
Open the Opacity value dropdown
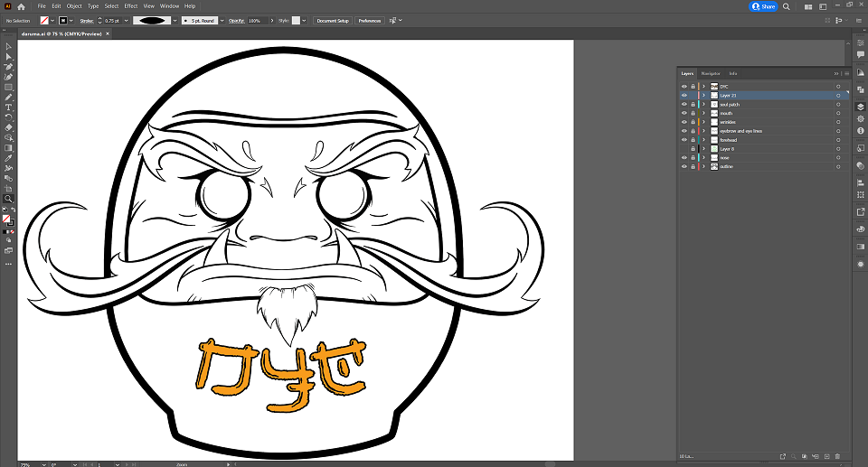pyautogui.click(x=272, y=21)
